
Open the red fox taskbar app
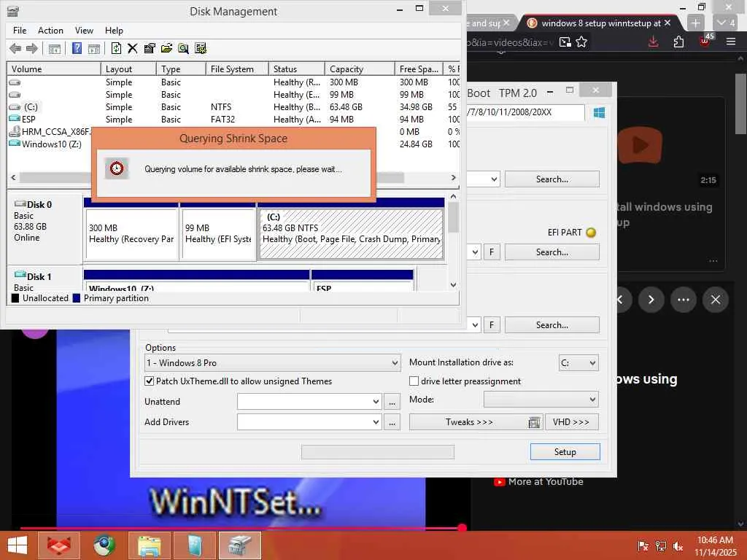(x=58, y=545)
